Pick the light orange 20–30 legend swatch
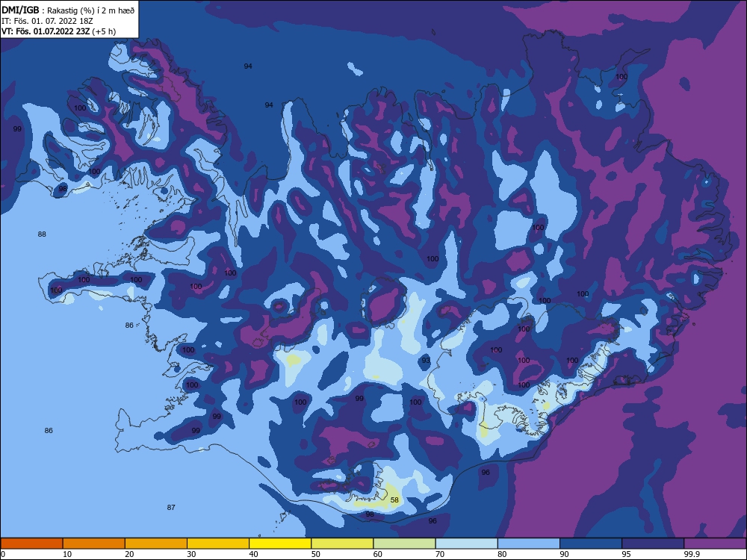747x560 pixels. (156, 544)
